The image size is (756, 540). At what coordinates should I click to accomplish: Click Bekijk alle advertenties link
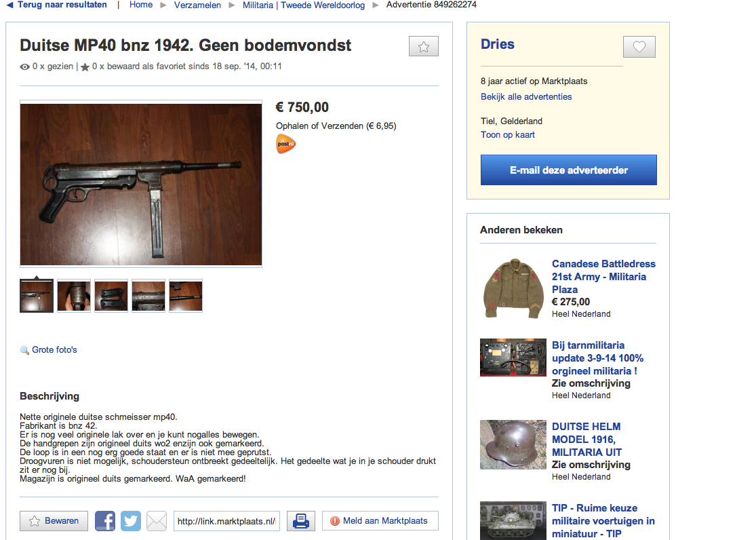526,96
